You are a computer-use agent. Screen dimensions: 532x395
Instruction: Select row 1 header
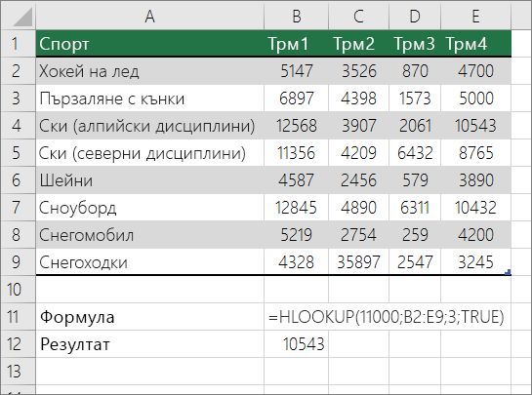(18, 43)
